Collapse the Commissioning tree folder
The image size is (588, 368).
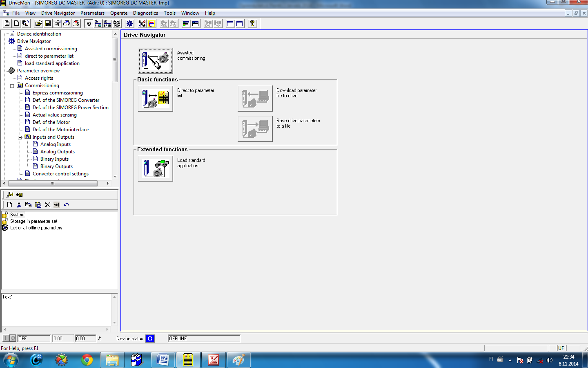tap(12, 86)
